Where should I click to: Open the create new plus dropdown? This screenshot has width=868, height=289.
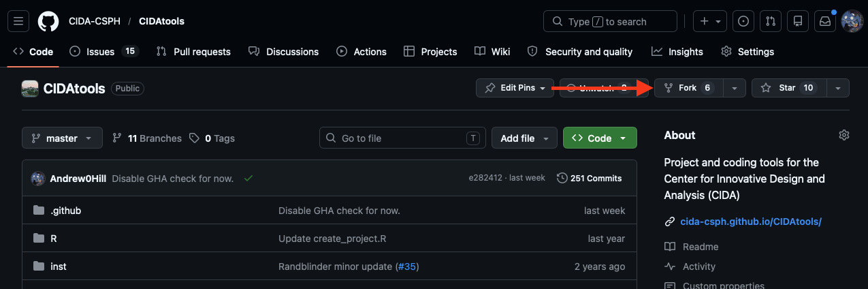tap(710, 21)
